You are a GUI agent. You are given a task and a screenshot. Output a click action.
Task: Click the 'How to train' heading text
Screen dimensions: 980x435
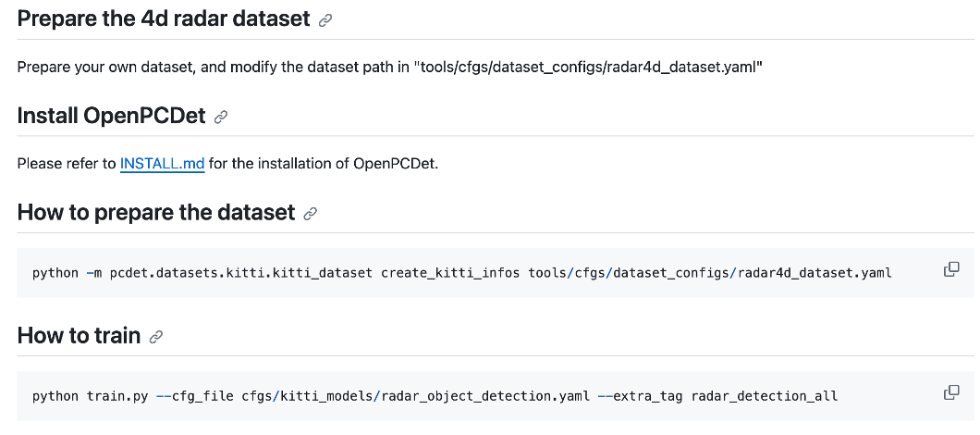point(79,335)
